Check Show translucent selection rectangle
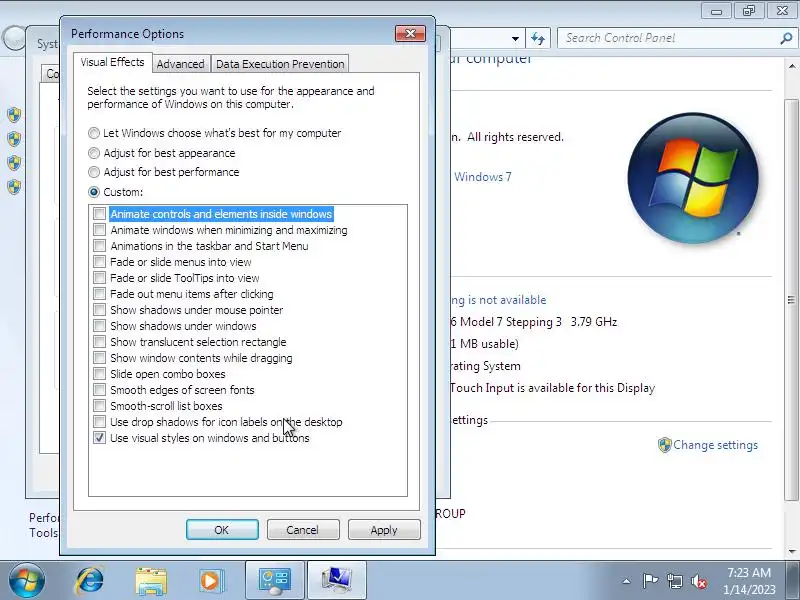Viewport: 800px width, 600px height. coord(99,342)
